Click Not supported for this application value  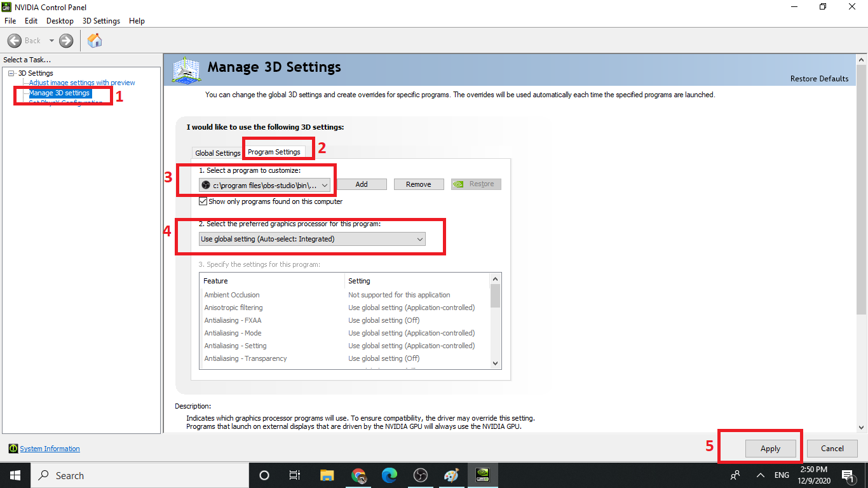pos(399,295)
